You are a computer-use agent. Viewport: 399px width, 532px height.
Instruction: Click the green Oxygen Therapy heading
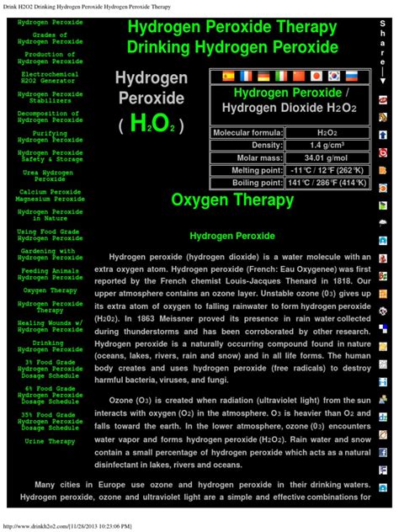click(x=232, y=199)
